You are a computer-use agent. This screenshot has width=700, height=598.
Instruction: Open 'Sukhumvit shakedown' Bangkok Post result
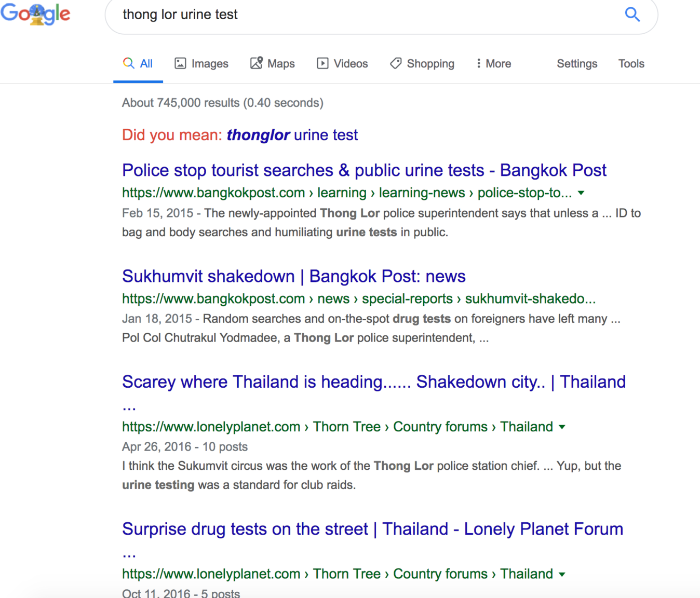click(294, 276)
